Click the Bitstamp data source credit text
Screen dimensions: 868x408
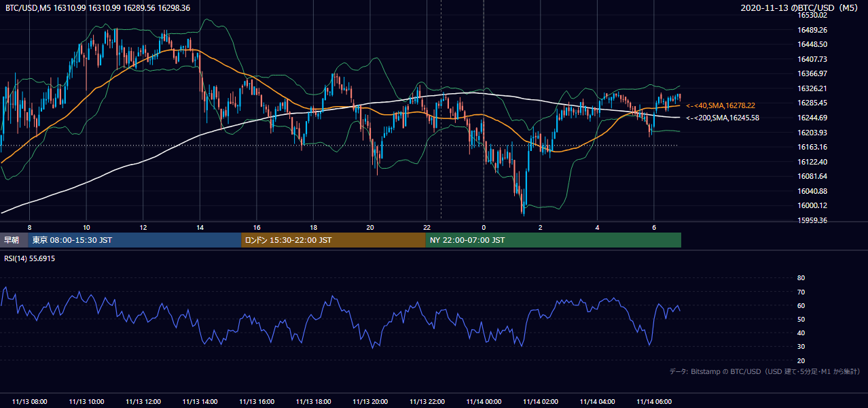click(765, 371)
